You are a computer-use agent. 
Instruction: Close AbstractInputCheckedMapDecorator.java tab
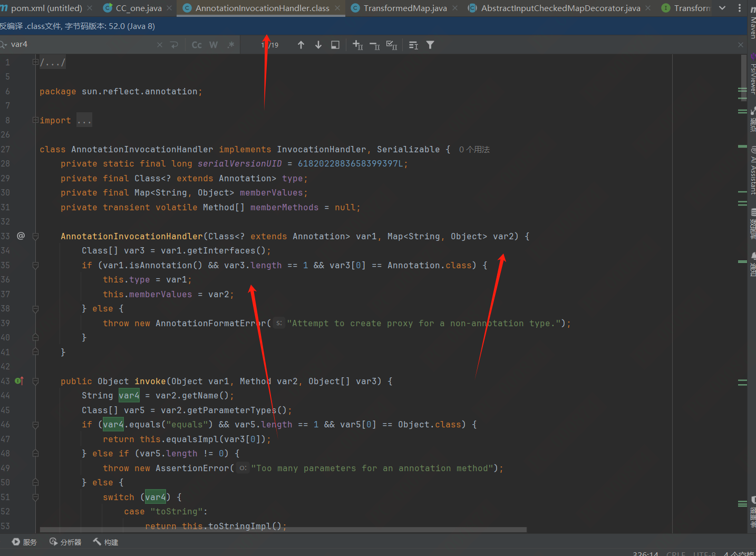[648, 8]
